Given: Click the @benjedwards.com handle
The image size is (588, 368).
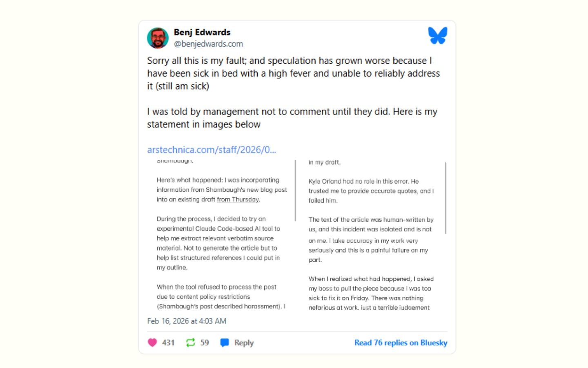Looking at the screenshot, I should tap(208, 44).
